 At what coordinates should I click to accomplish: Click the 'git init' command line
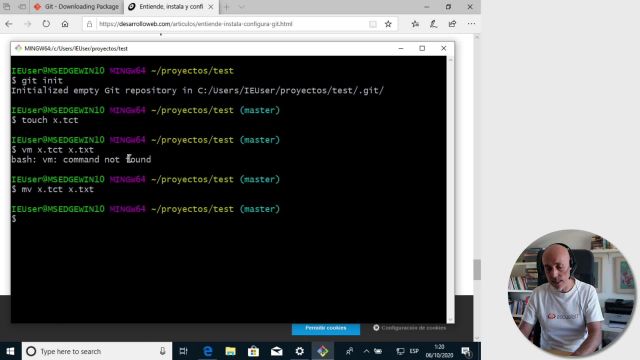click(37, 80)
